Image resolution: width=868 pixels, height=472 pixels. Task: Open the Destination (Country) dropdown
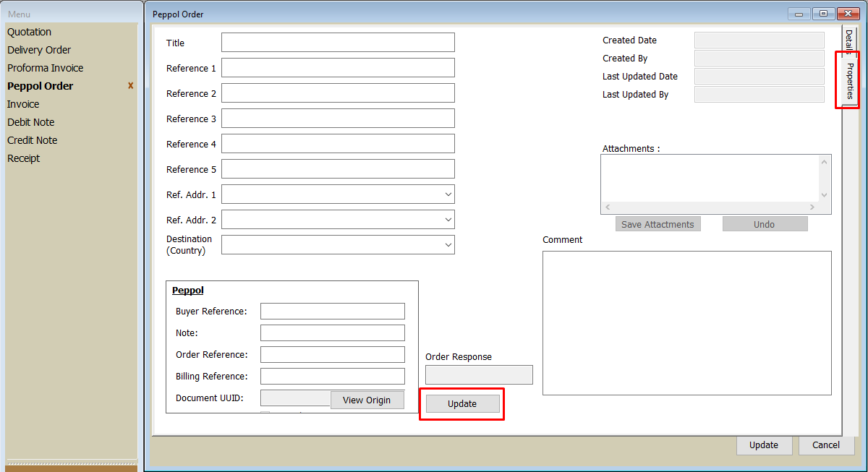click(x=448, y=245)
